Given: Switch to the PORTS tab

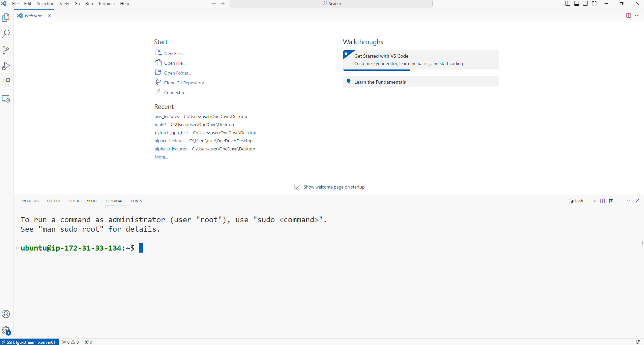Looking at the screenshot, I should [137, 201].
